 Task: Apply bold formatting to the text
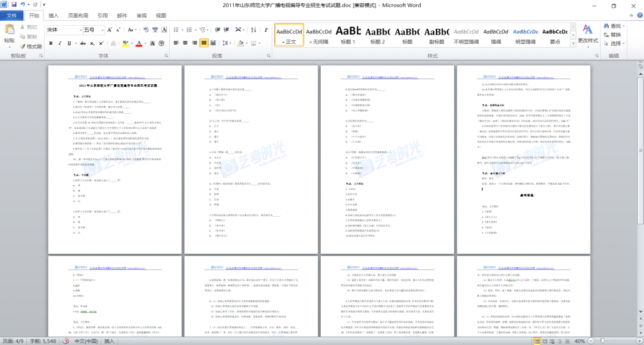point(50,43)
